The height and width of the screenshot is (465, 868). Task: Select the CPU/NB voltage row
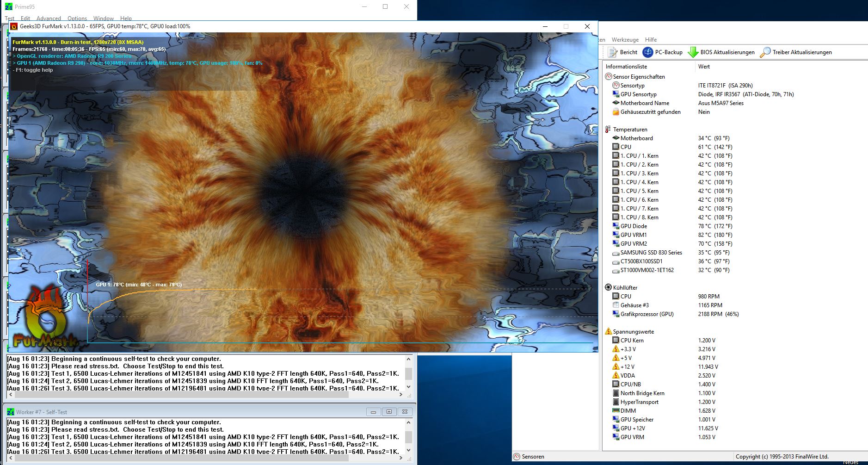click(735, 384)
